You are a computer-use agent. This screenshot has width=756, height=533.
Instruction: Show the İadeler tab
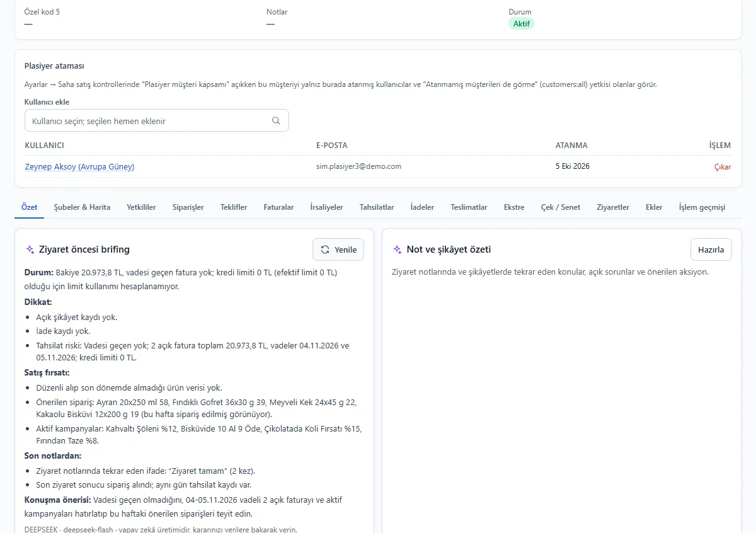[x=422, y=207]
